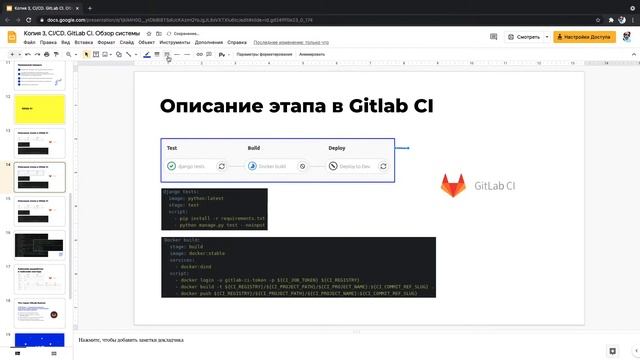Open the Файл menu
Screen dimensions: 640x360
[29, 42]
